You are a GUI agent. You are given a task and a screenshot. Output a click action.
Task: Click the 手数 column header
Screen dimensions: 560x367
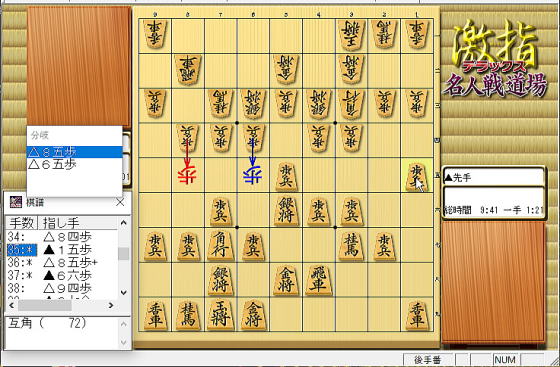tap(21, 223)
